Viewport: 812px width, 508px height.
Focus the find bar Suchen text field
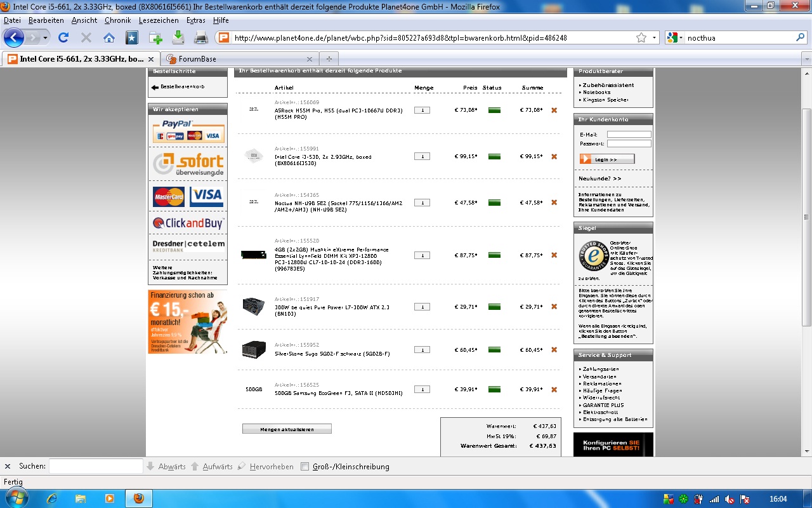[x=96, y=466]
